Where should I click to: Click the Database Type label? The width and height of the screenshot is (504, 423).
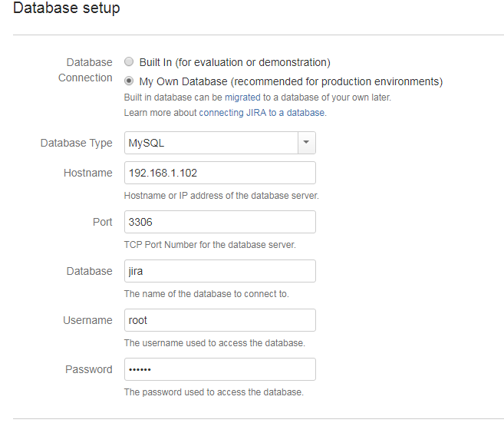(x=76, y=143)
